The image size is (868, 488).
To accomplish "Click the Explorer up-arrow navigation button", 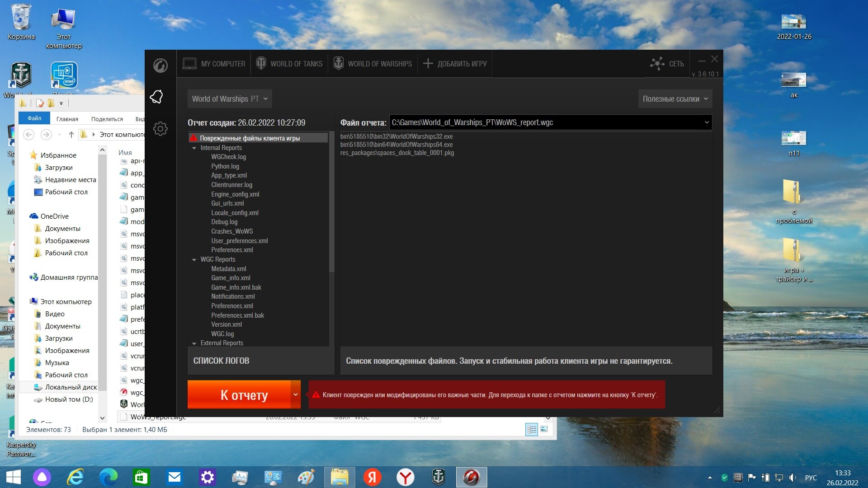I will 71,135.
